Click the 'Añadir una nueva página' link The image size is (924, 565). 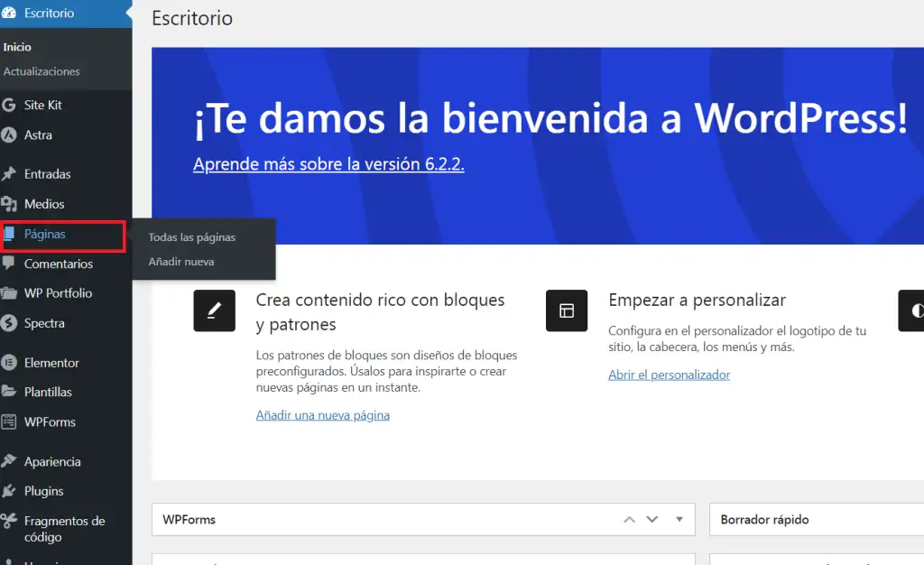323,415
